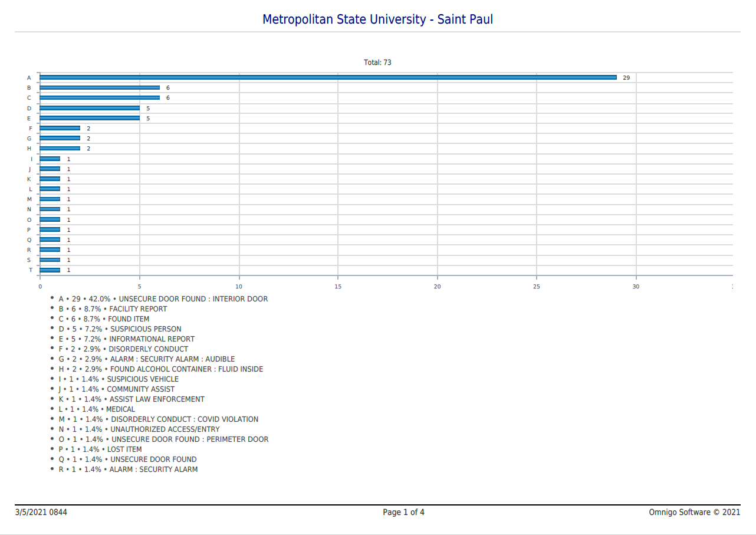756x535 pixels.
Task: Click the bar for category H
Action: click(x=60, y=148)
